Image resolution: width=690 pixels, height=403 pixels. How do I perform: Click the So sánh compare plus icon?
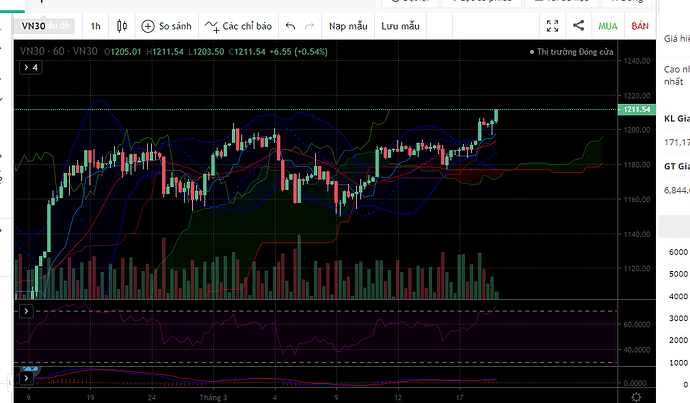pyautogui.click(x=148, y=26)
